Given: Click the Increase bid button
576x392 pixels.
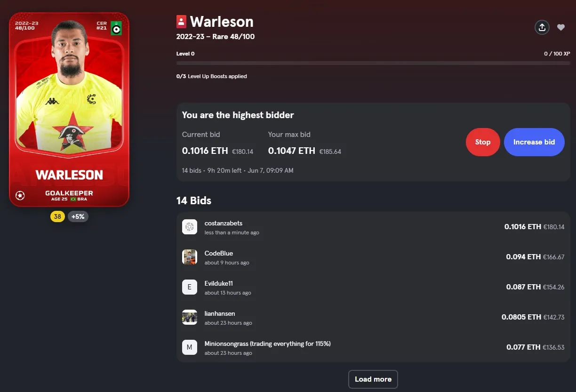Looking at the screenshot, I should (x=534, y=142).
